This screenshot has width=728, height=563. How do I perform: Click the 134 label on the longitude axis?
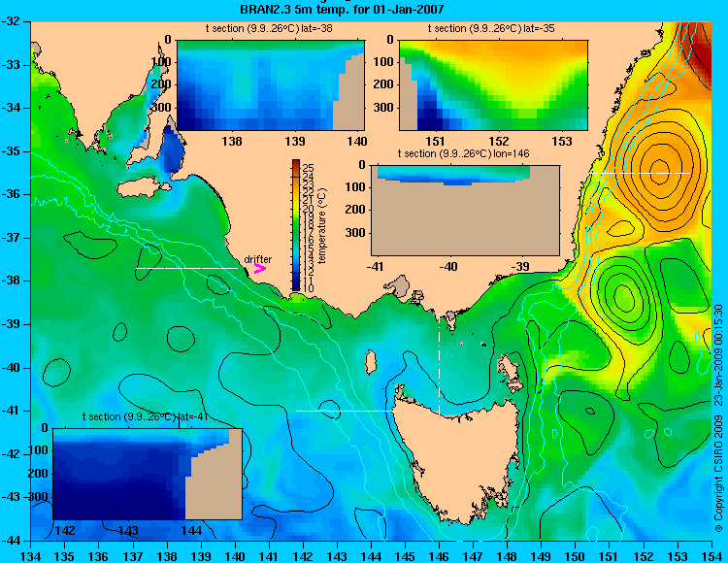coord(31,556)
